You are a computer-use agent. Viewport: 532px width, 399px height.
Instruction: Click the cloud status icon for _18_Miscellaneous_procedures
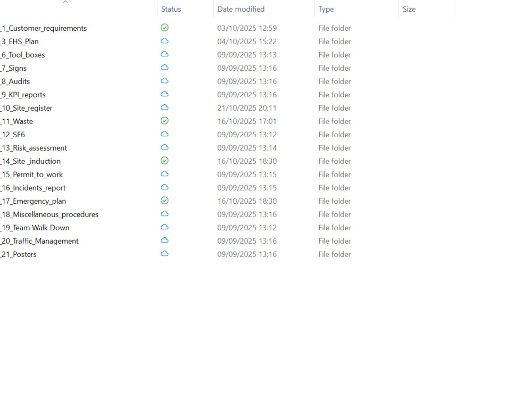164,214
